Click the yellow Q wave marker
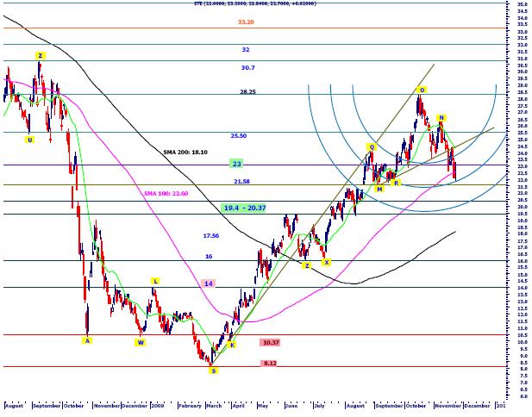 [x=372, y=147]
